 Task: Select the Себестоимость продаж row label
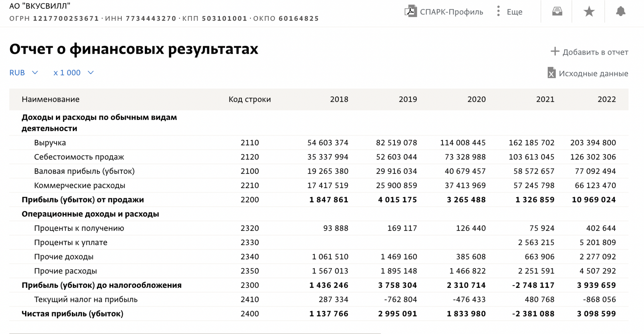pyautogui.click(x=79, y=157)
